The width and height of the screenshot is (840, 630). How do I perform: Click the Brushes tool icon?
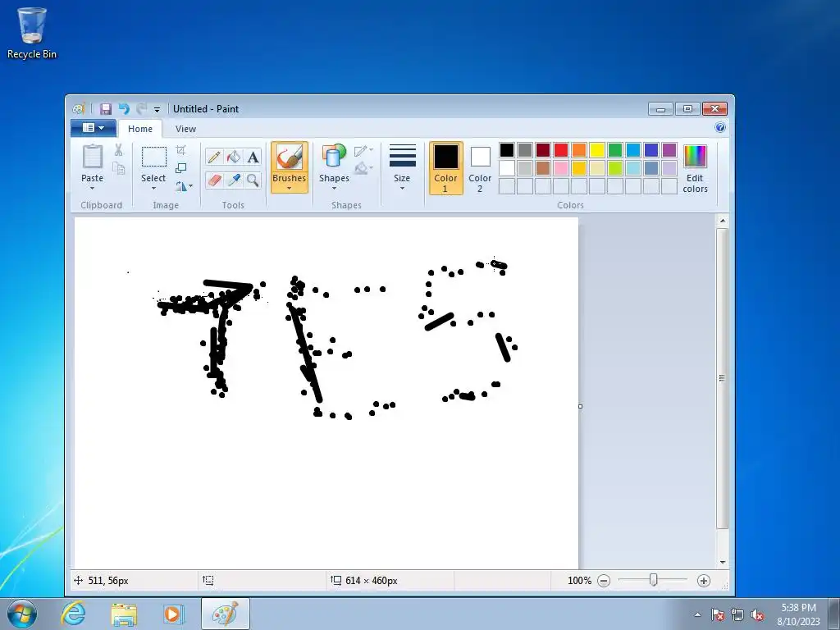[x=290, y=157]
